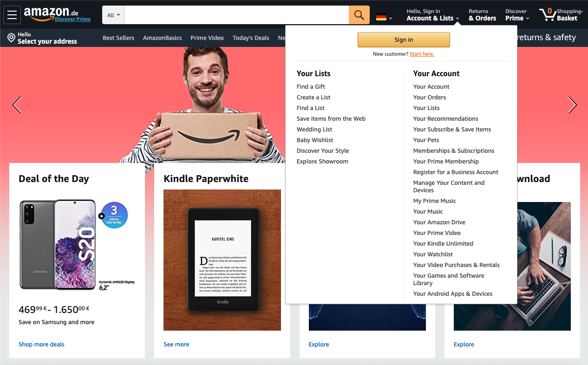Open Returns & Orders
588x365 pixels.
[x=482, y=15]
